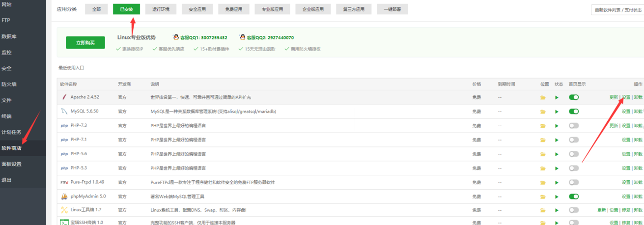Click the MySQL dolphin logo icon
The height and width of the screenshot is (225, 644).
point(64,112)
